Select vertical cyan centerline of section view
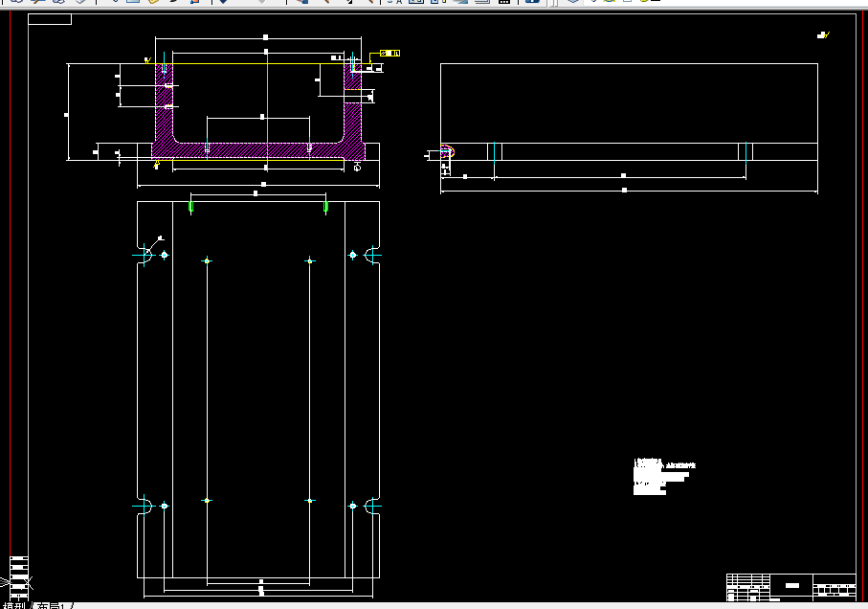The height and width of the screenshot is (609, 868). [267, 112]
